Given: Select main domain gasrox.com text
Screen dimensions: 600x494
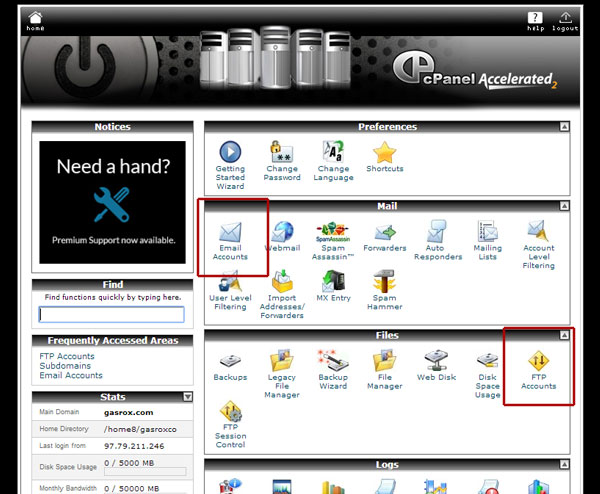Looking at the screenshot, I should point(129,412).
